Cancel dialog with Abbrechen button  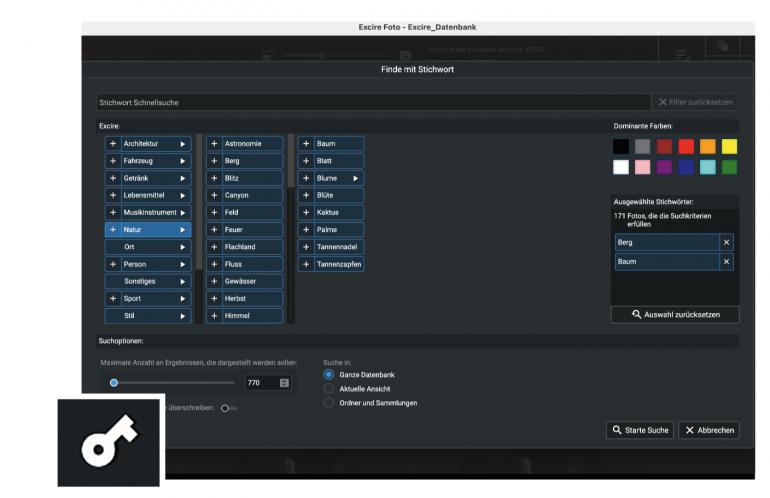click(x=709, y=430)
